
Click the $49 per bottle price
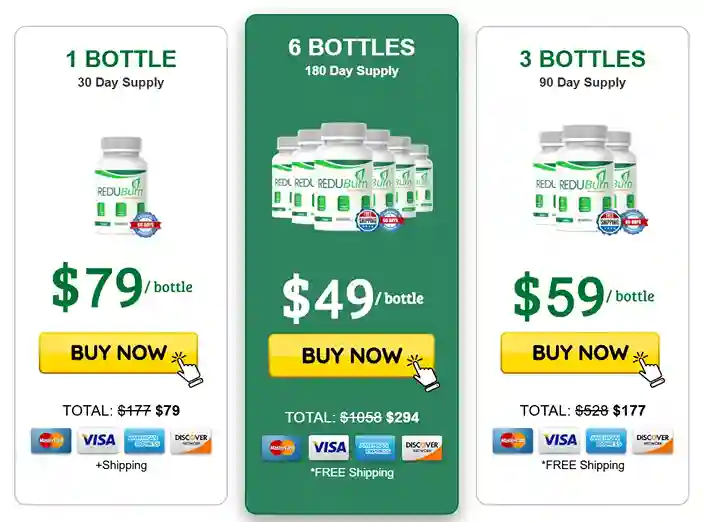352,296
